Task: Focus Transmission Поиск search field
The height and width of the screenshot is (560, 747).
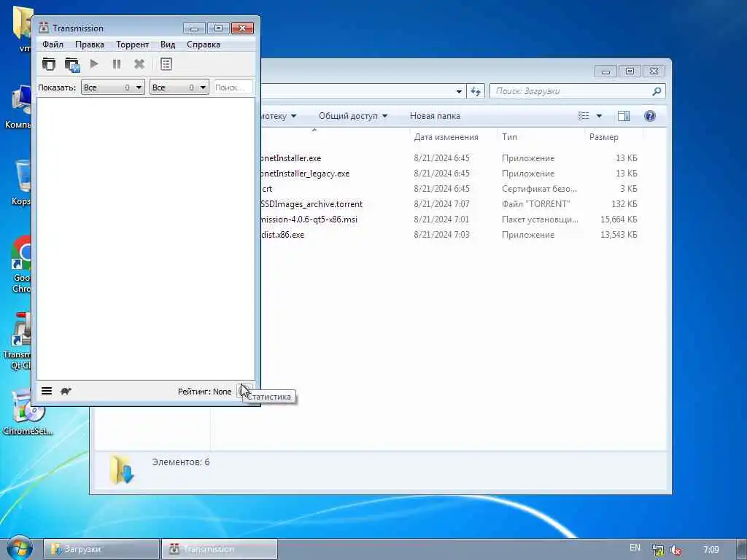Action: (233, 87)
